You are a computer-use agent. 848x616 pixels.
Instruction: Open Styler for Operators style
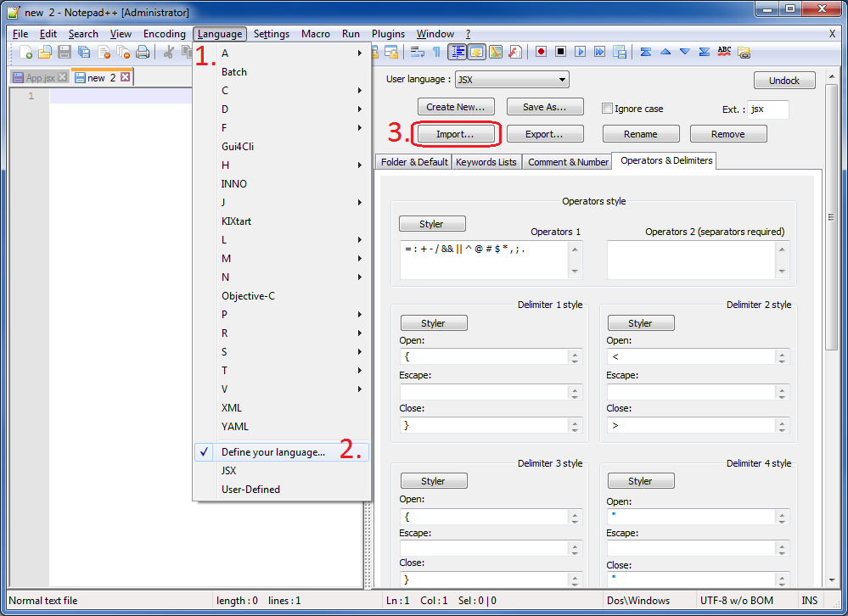[431, 224]
